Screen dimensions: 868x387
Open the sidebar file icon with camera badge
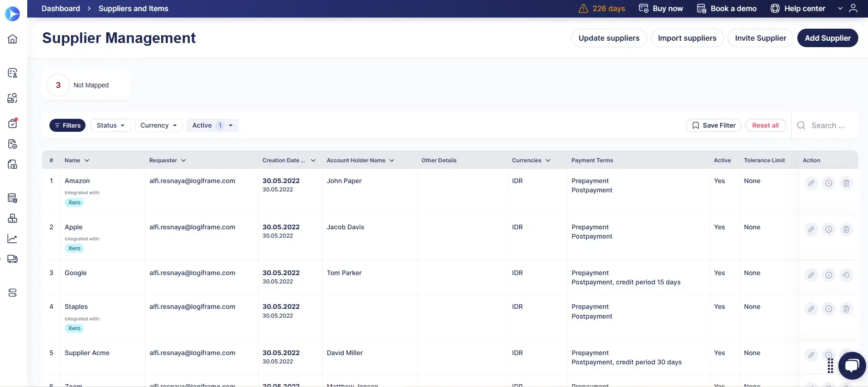pyautogui.click(x=12, y=164)
